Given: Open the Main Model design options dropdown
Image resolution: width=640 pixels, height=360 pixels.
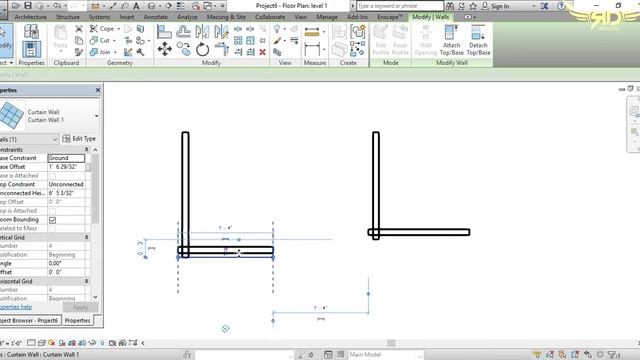Looking at the screenshot, I should pos(420,355).
